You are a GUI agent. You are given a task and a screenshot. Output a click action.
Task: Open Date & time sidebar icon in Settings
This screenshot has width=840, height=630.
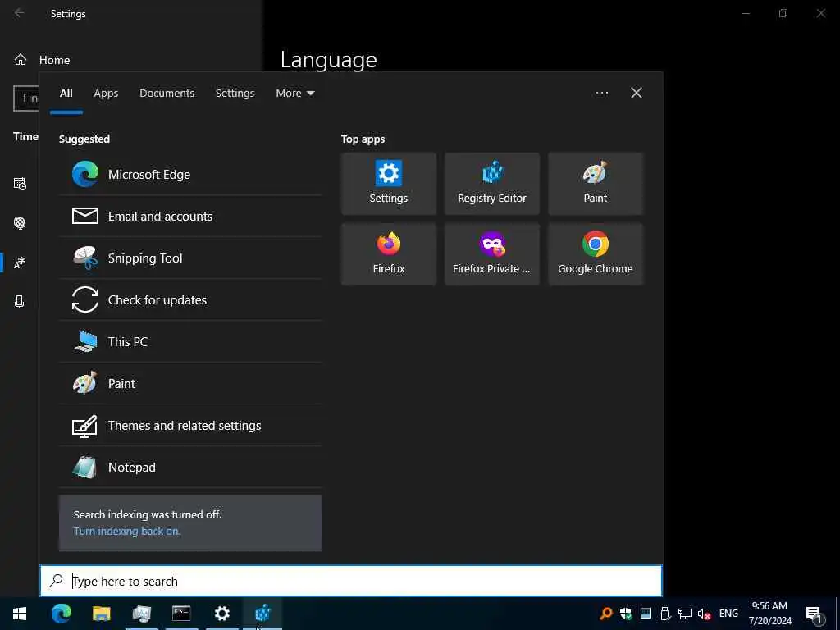click(20, 184)
